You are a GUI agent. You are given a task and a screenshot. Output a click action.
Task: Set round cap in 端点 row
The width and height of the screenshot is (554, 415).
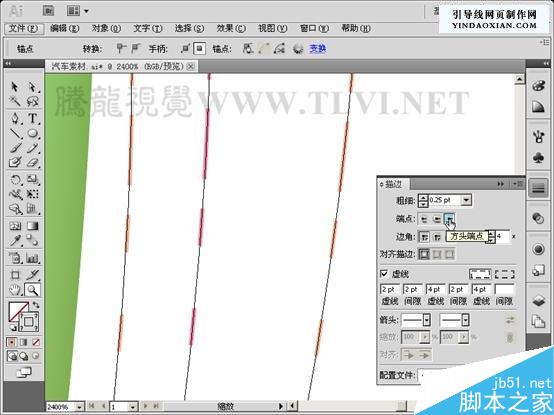click(x=437, y=219)
